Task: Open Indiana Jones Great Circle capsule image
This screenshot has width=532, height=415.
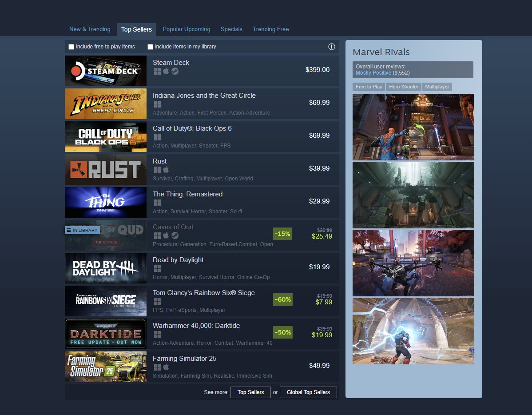Action: pos(106,104)
